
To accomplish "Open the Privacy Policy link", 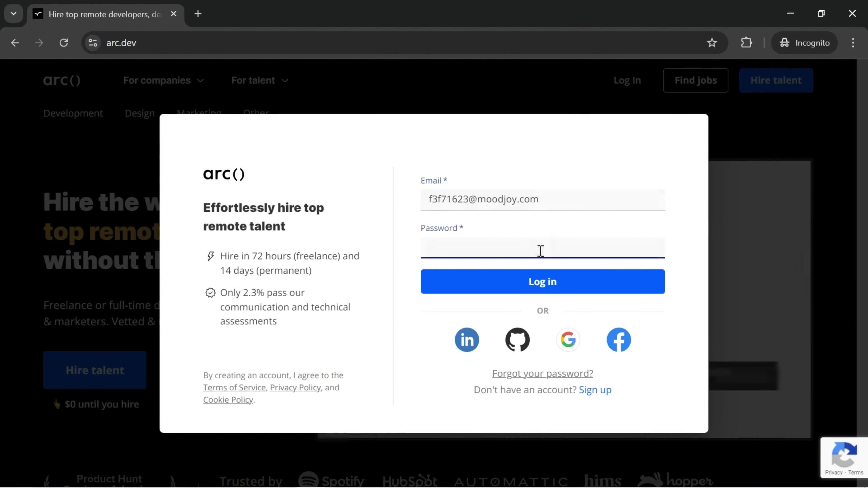I will [x=296, y=387].
